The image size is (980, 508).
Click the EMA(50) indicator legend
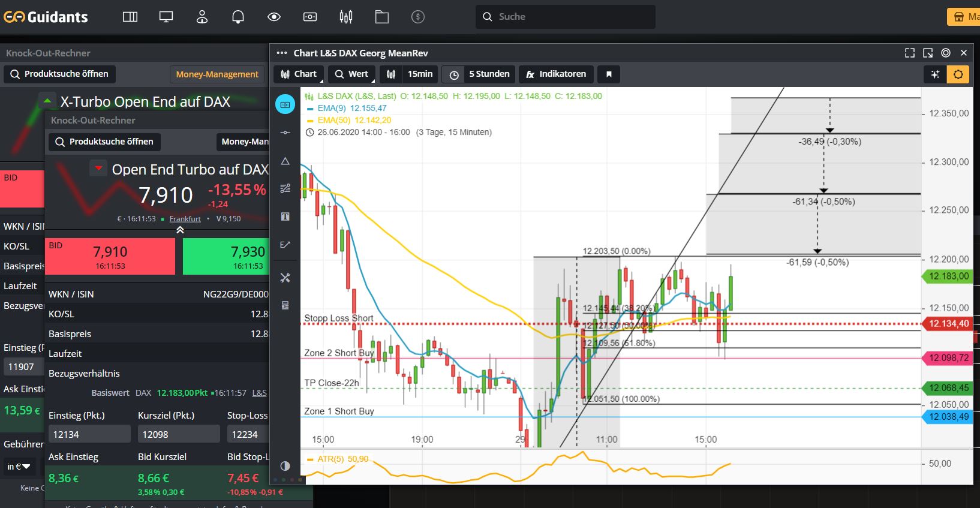pos(348,121)
